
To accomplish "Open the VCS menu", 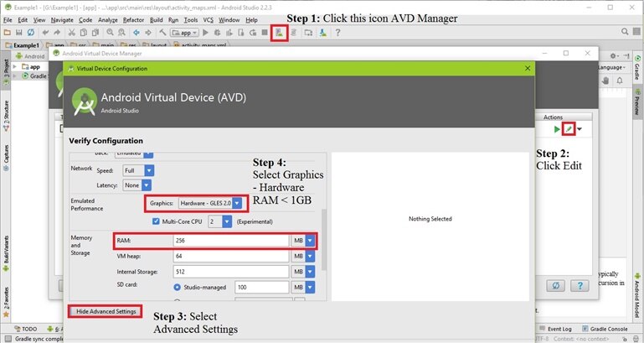I will pos(209,20).
